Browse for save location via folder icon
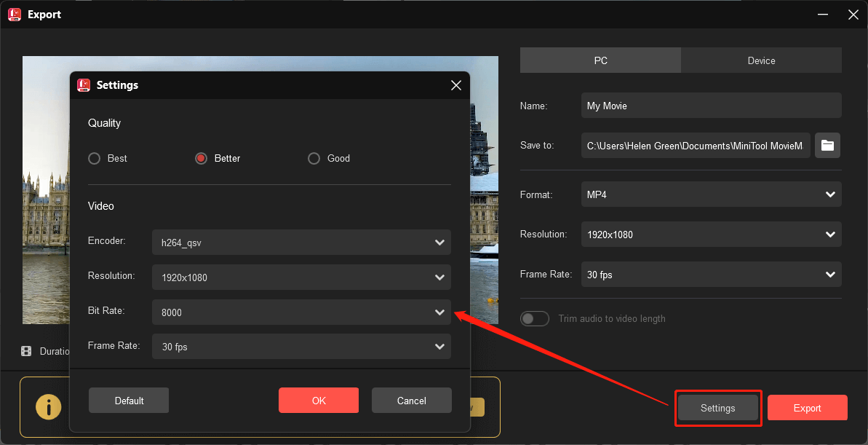Screen dimensions: 868x445 tap(827, 145)
